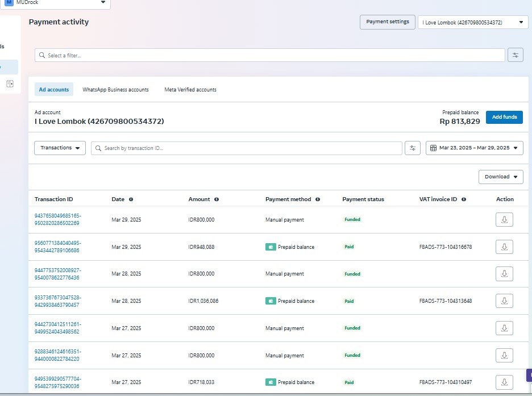
Task: Expand the Download dropdown button
Action: pyautogui.click(x=500, y=177)
